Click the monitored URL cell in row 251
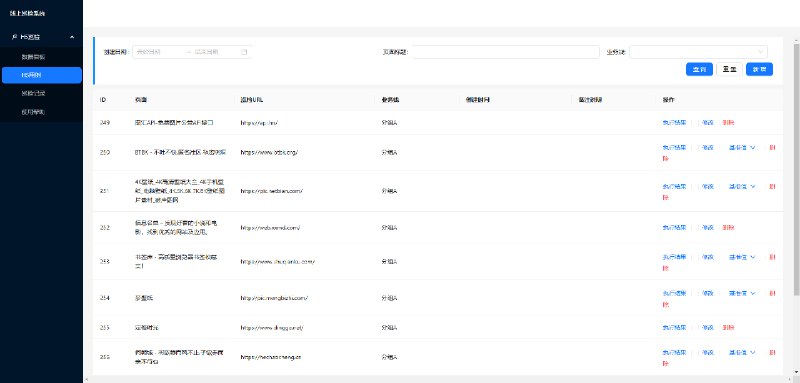Image resolution: width=800 pixels, height=383 pixels. tap(271, 191)
